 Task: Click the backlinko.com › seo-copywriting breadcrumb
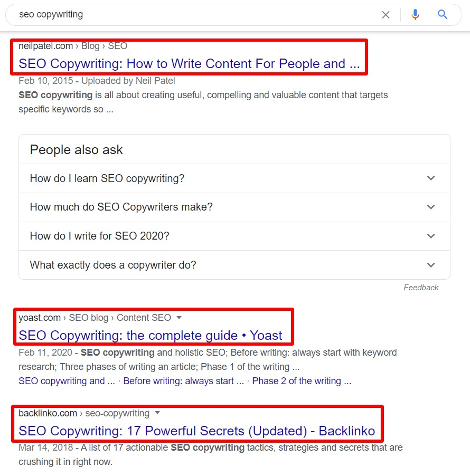pyautogui.click(x=84, y=413)
